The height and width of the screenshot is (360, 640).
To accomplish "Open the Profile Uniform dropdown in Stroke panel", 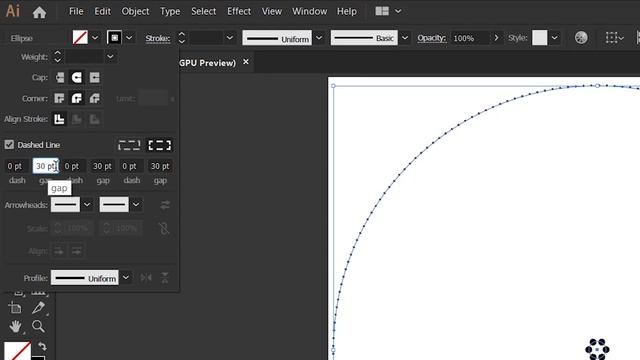I will (x=126, y=278).
